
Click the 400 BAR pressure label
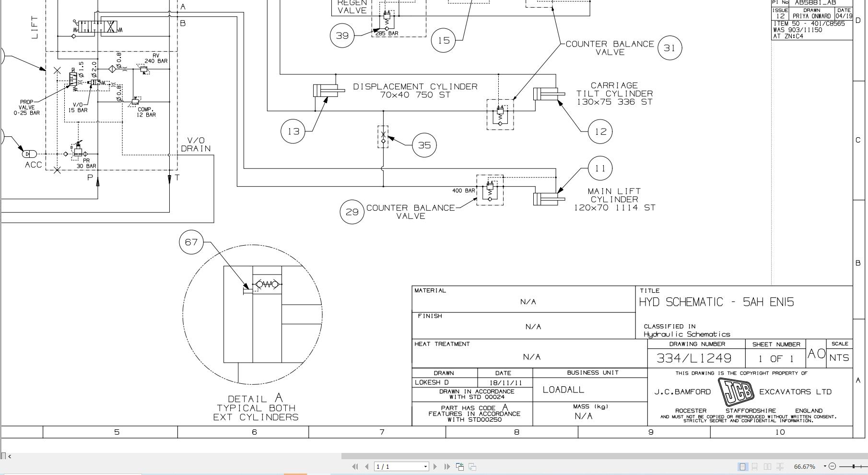click(x=463, y=190)
